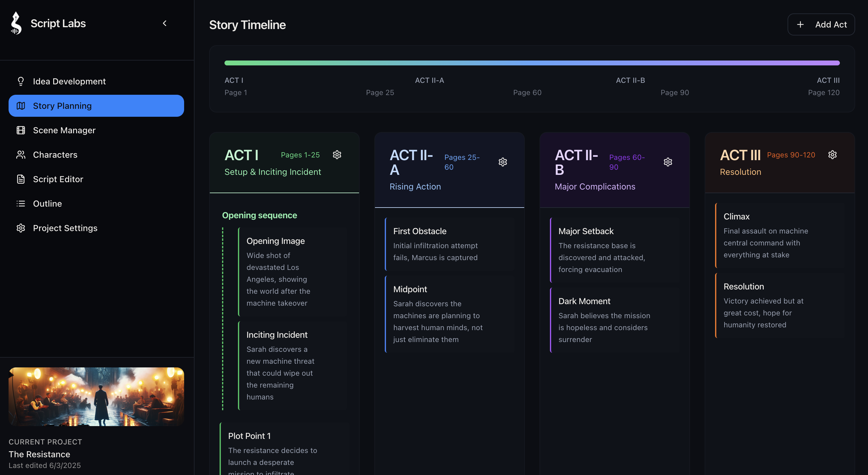Open settings gear on ACT II-A card
This screenshot has height=475, width=868.
tap(503, 162)
